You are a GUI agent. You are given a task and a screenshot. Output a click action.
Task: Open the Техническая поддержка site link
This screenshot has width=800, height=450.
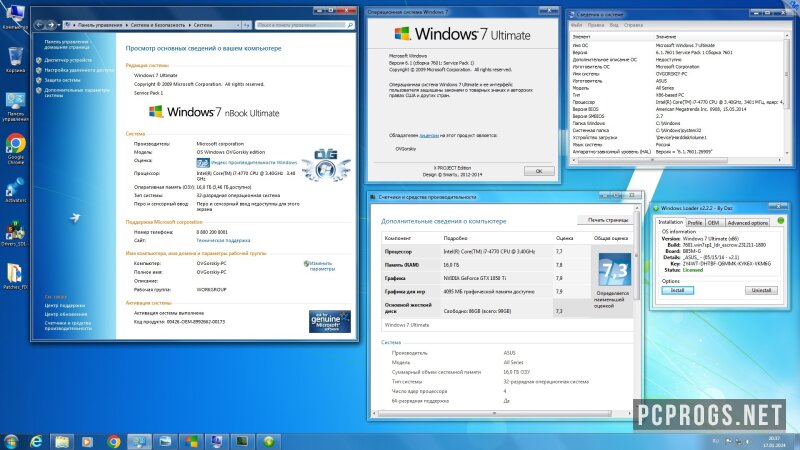(x=223, y=240)
